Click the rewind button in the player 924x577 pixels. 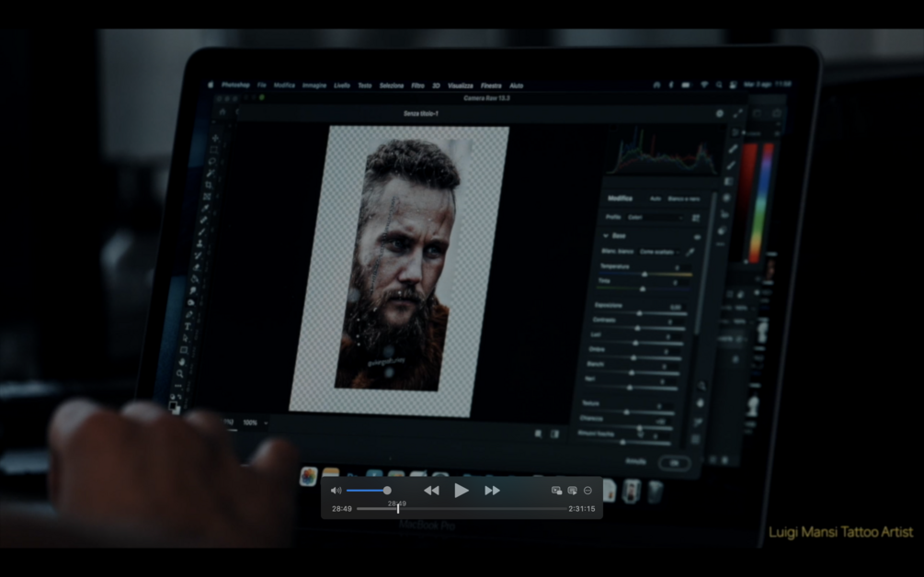[431, 491]
